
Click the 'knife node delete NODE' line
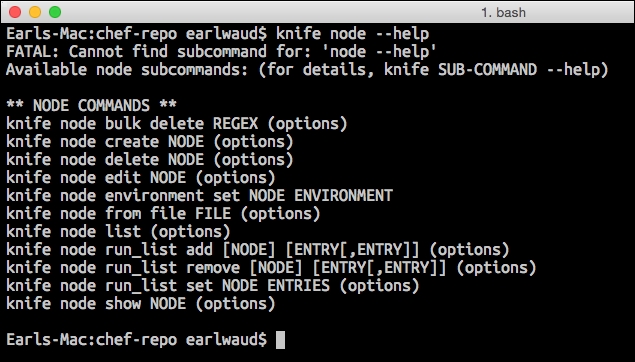150,159
